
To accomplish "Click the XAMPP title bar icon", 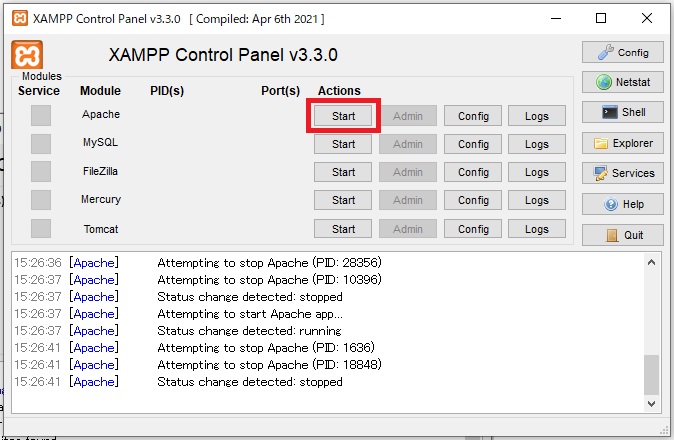I will coord(20,18).
